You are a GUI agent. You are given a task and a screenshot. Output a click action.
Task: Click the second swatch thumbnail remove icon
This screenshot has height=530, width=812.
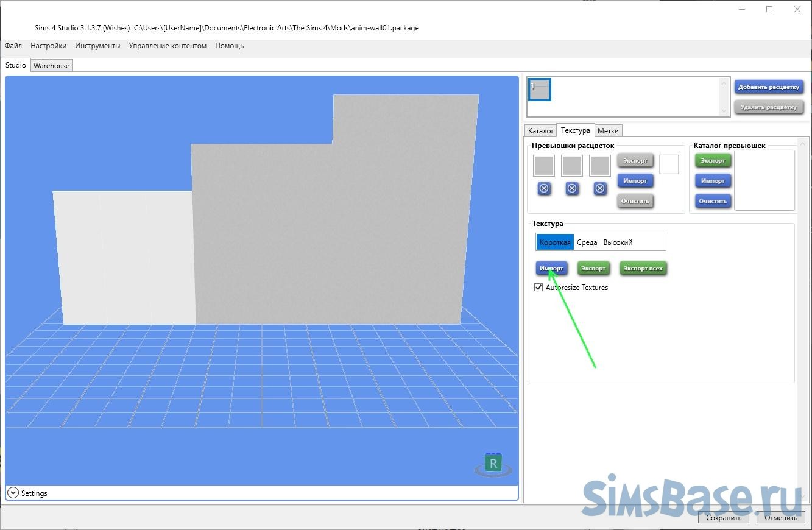coord(572,189)
